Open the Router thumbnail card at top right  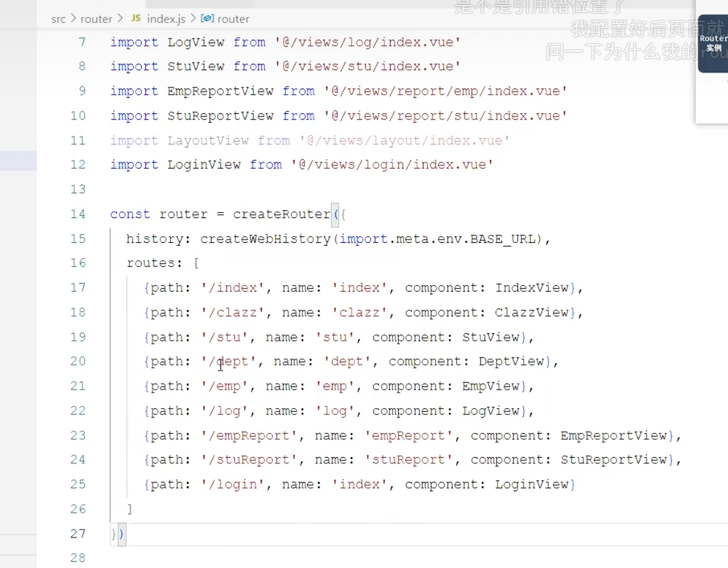click(713, 43)
